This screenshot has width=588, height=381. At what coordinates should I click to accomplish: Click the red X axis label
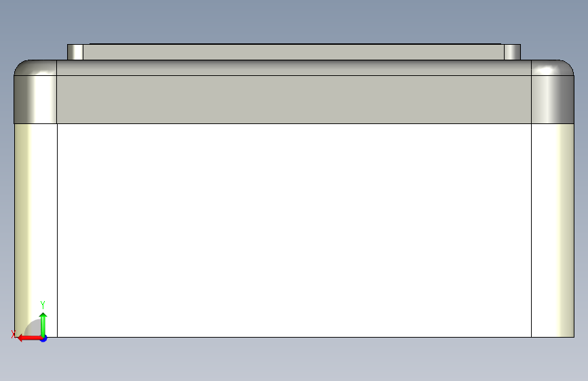[x=14, y=334]
